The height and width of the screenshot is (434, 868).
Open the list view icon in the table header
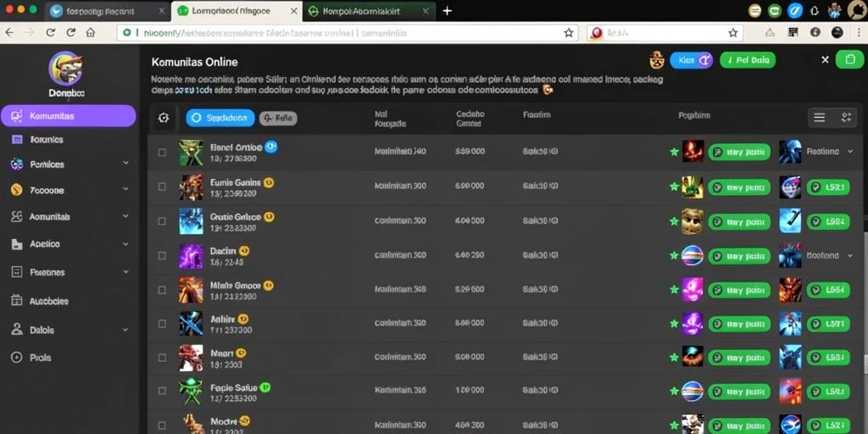tap(820, 117)
